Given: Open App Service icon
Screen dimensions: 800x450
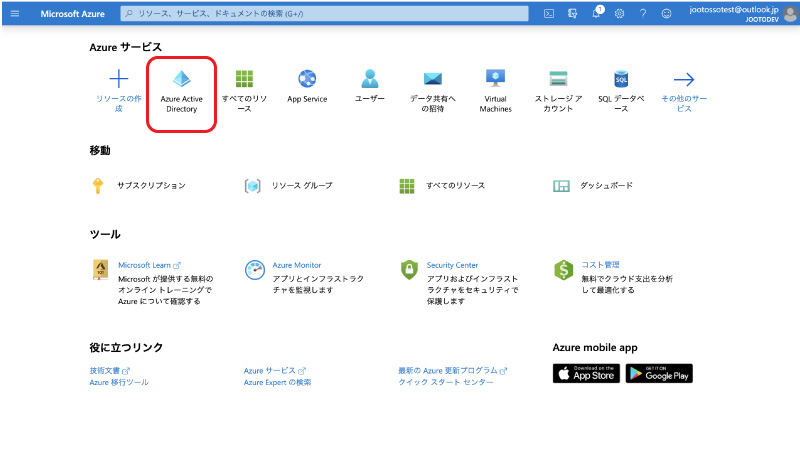Looking at the screenshot, I should click(x=307, y=79).
